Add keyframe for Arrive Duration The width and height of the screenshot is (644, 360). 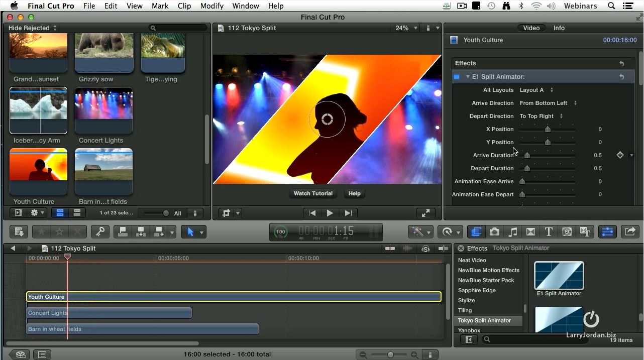(x=620, y=155)
